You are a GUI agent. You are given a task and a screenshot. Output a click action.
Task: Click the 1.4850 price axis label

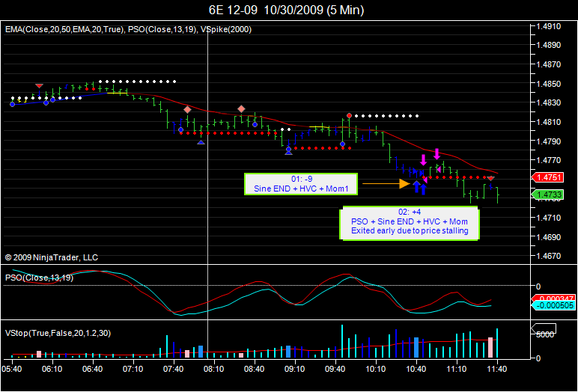(x=549, y=84)
